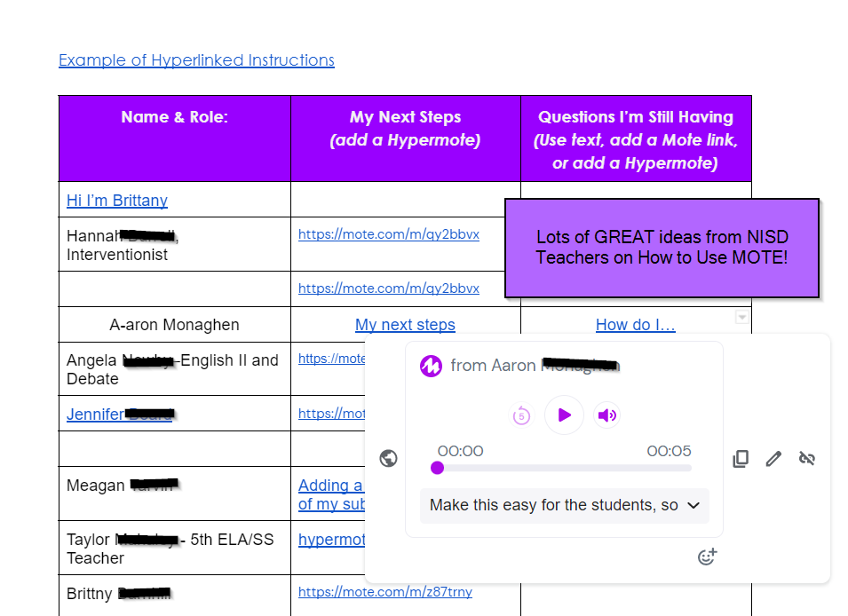Open the mote.com/m/z87trny link

pos(385,592)
